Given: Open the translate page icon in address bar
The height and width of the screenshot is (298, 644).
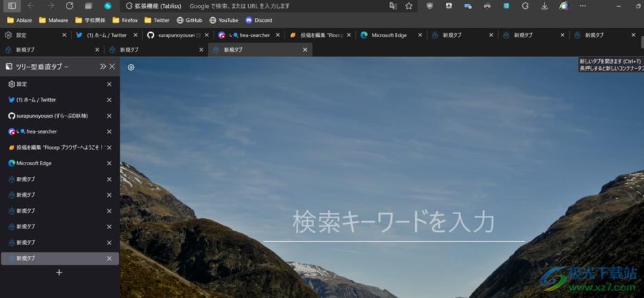Looking at the screenshot, I should click(x=393, y=6).
